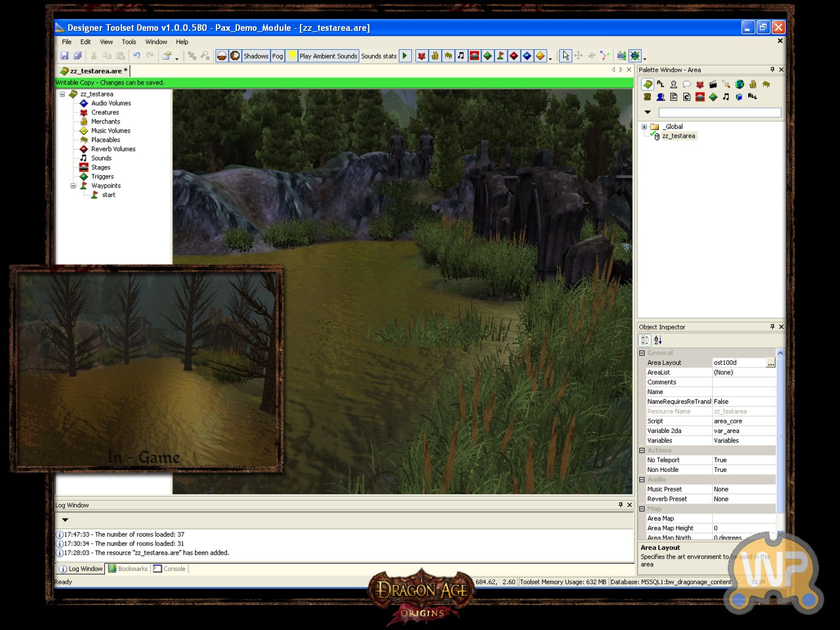
Task: Switch to the Bookmarks tab
Action: click(128, 569)
